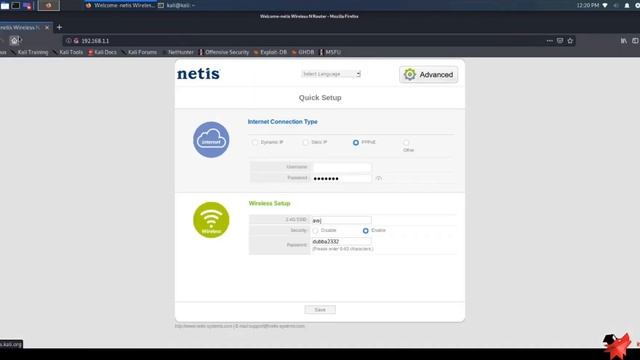
Task: Select the Static IP radio button
Action: [x=305, y=142]
